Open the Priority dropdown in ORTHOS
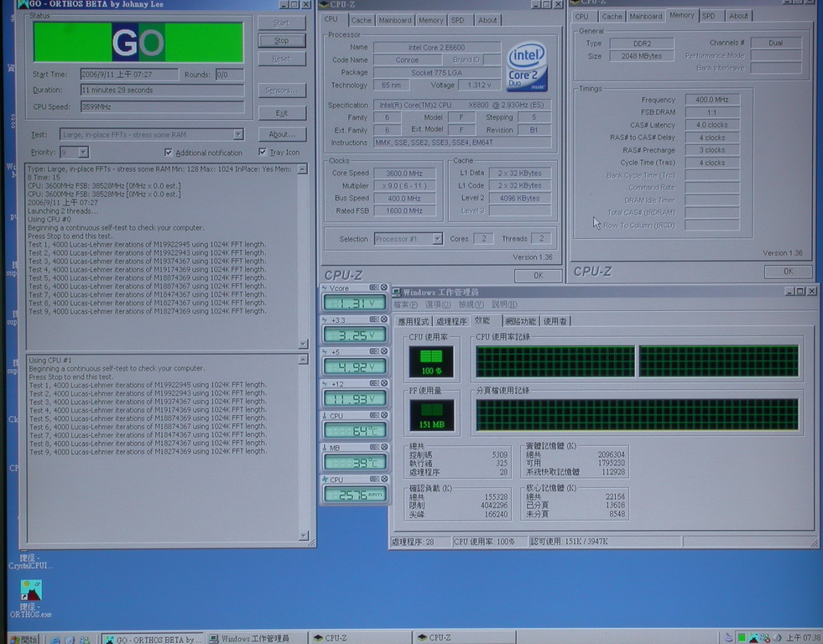The height and width of the screenshot is (644, 823). click(x=83, y=153)
